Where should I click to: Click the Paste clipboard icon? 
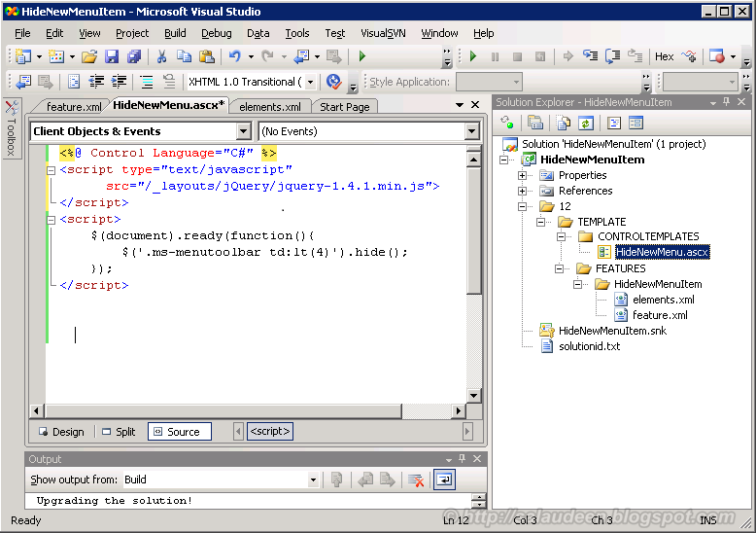(x=206, y=56)
